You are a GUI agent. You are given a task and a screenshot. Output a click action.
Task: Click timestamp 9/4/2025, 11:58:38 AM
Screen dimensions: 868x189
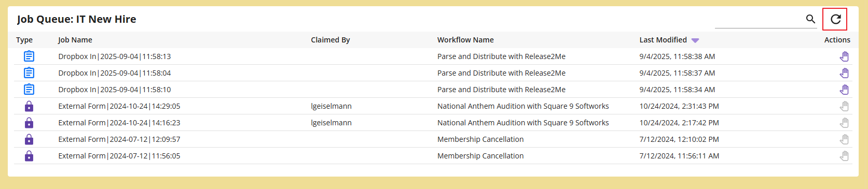pos(677,56)
